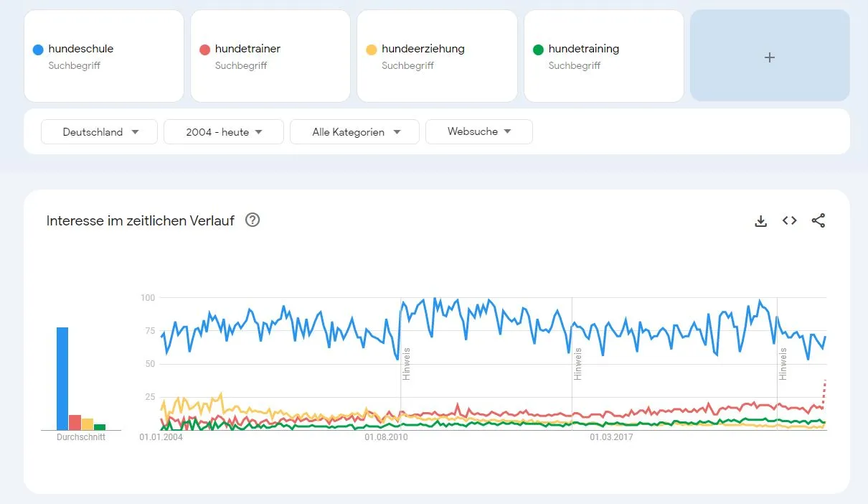Edit the hundetrainer search term

click(247, 49)
